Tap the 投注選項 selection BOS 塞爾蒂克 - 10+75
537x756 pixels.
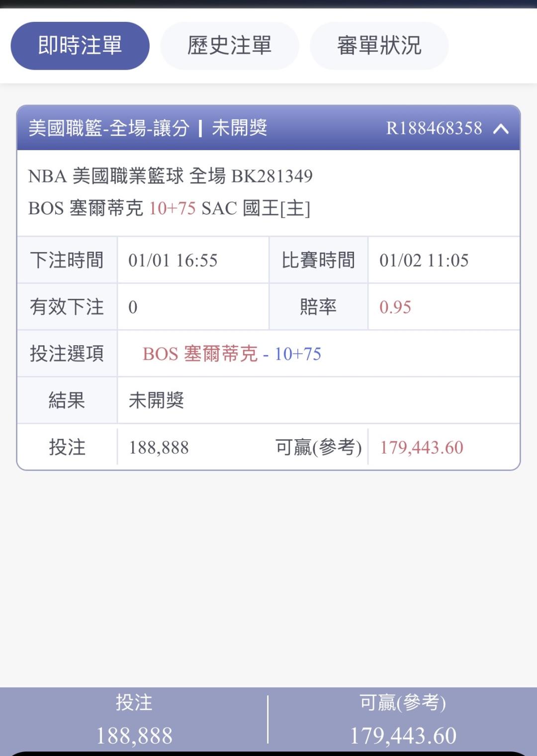[232, 354]
